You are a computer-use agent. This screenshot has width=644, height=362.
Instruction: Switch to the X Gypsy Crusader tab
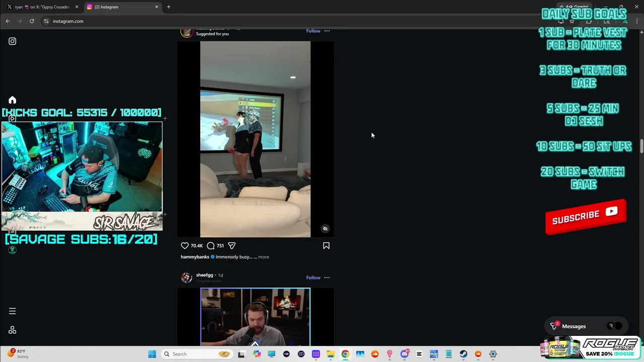[x=41, y=7]
